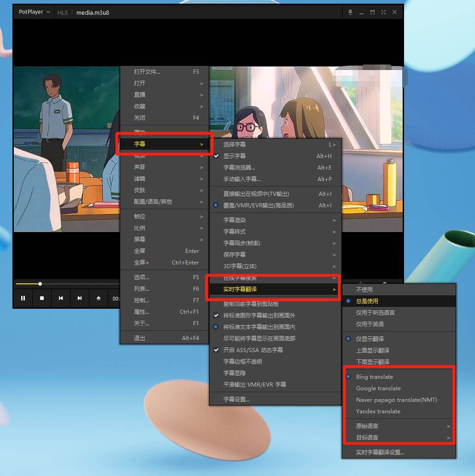Choose Bing translate engine

399,377
